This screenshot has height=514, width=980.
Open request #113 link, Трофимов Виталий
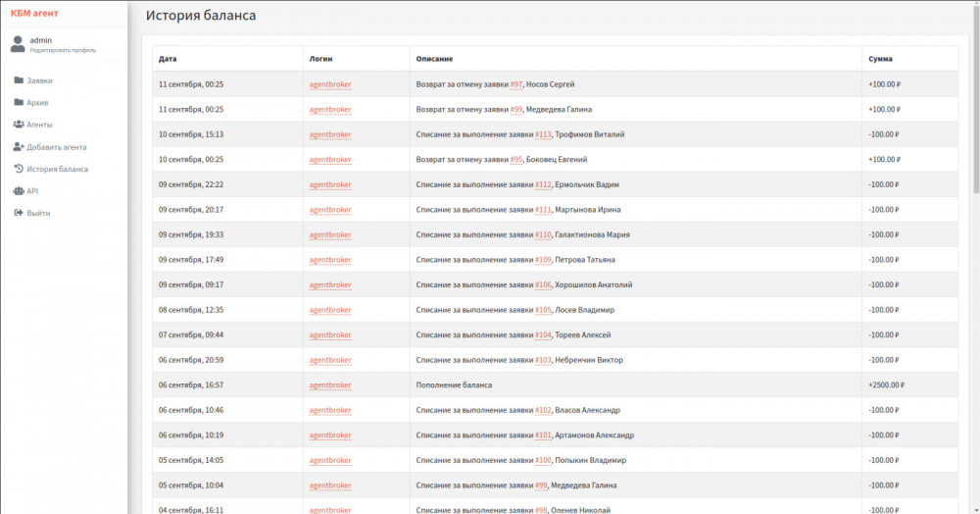[x=543, y=134]
